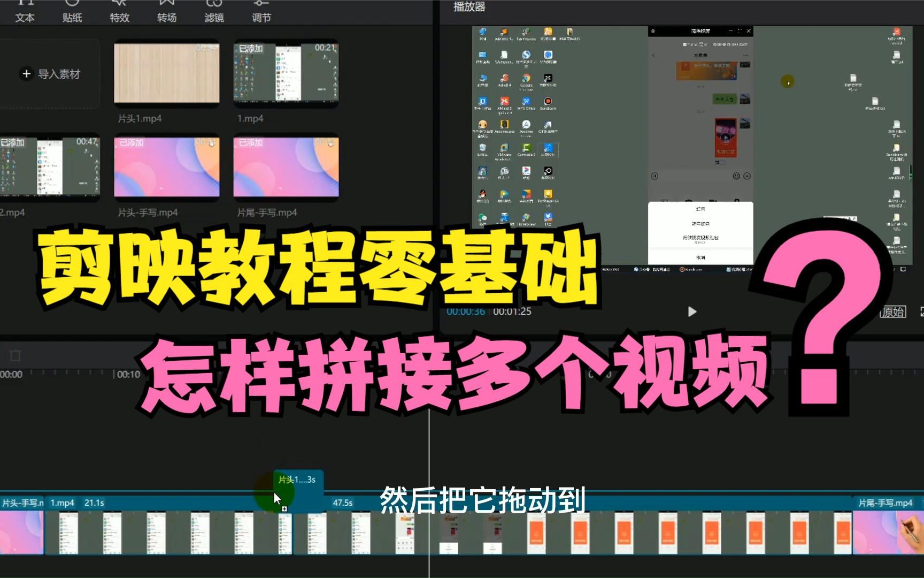The width and height of the screenshot is (924, 578).
Task: Click the player preview video area
Action: 692,149
